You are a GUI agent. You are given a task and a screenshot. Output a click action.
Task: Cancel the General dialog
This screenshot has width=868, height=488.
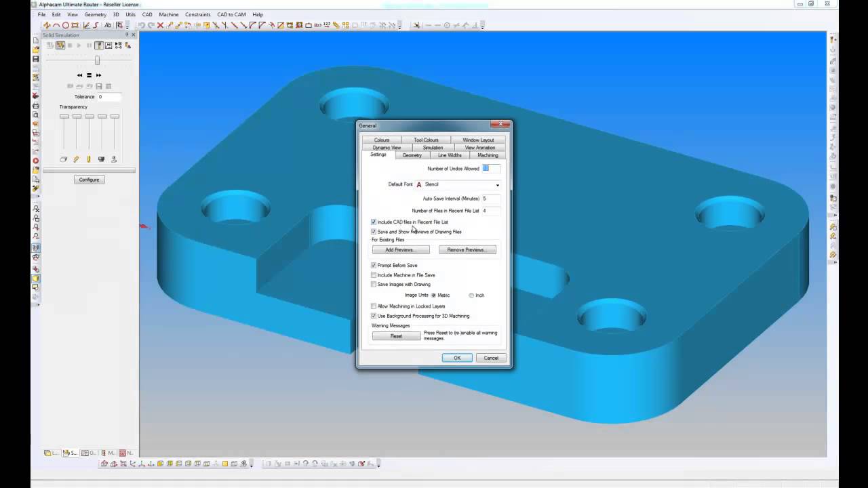tap(491, 358)
